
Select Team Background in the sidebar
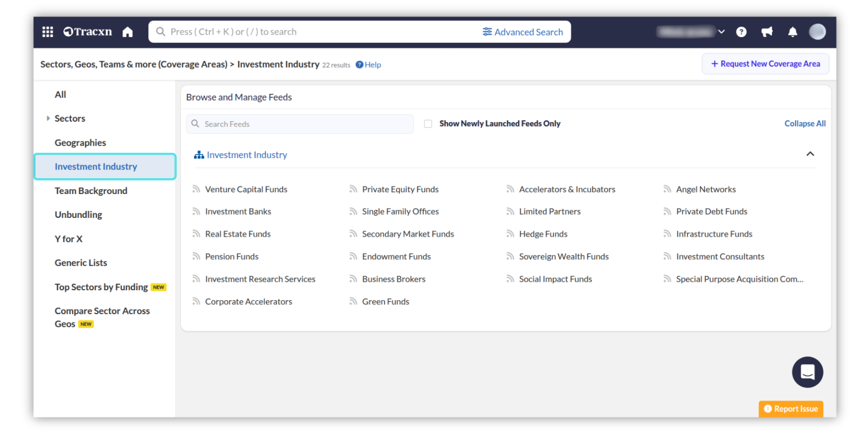[x=91, y=191]
